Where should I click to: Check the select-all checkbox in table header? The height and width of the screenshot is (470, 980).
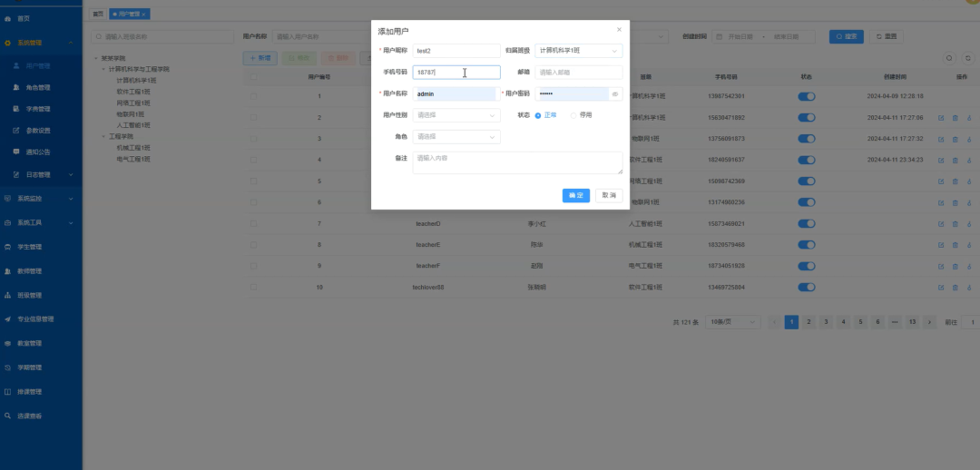[x=253, y=77]
